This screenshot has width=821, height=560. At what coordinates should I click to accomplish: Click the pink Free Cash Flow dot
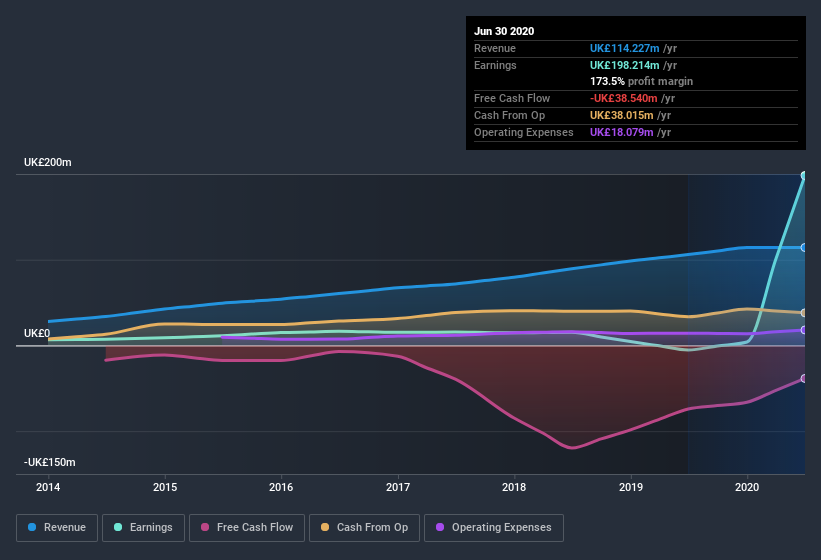205,527
